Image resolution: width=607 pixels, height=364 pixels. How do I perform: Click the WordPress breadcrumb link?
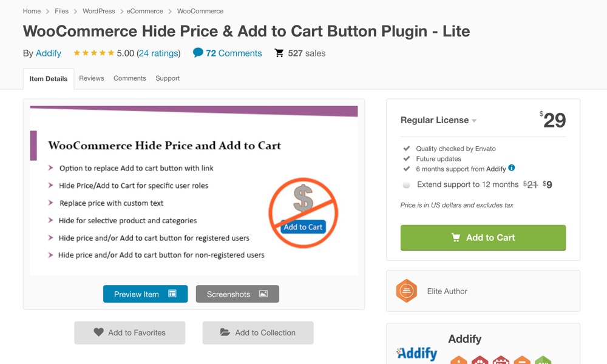pyautogui.click(x=98, y=11)
